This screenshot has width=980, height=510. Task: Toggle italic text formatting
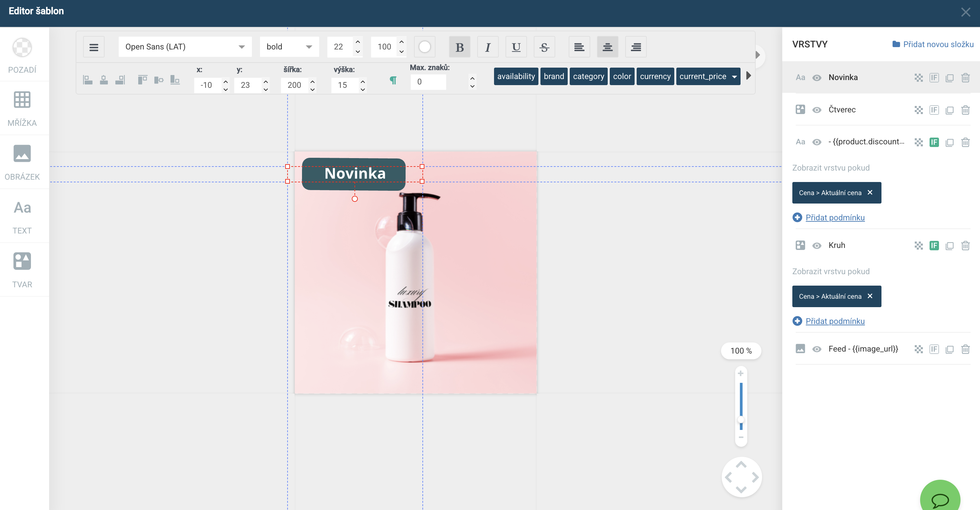click(x=488, y=47)
